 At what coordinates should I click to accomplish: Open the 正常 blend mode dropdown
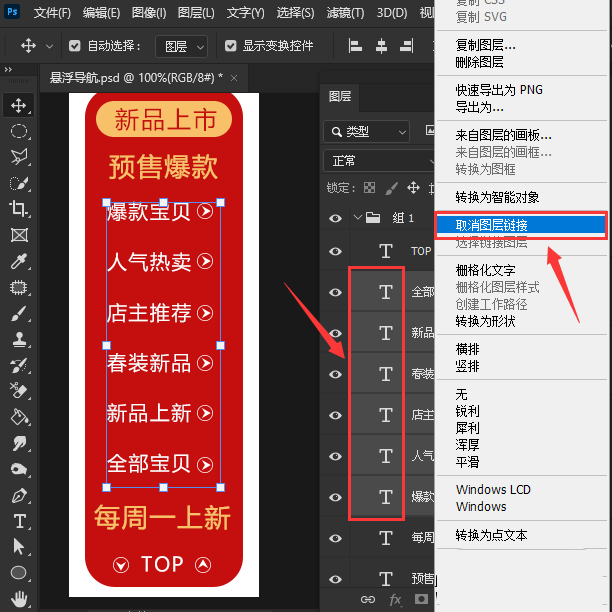[379, 161]
